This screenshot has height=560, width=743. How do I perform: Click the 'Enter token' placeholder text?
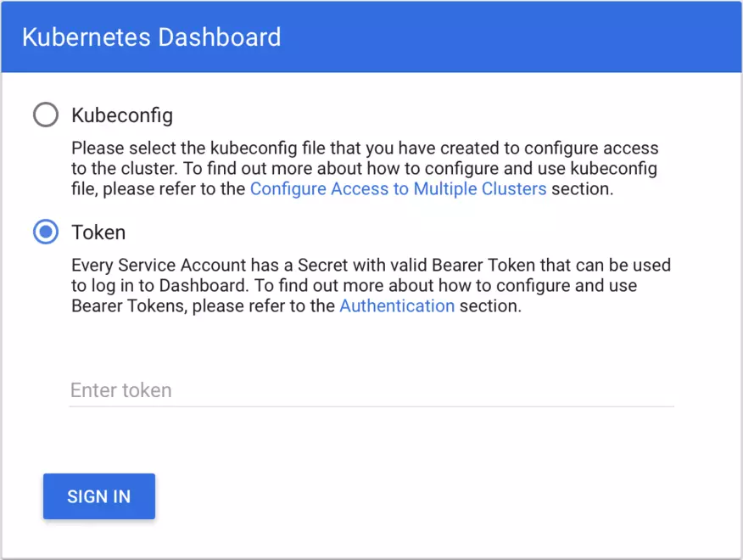(x=121, y=390)
